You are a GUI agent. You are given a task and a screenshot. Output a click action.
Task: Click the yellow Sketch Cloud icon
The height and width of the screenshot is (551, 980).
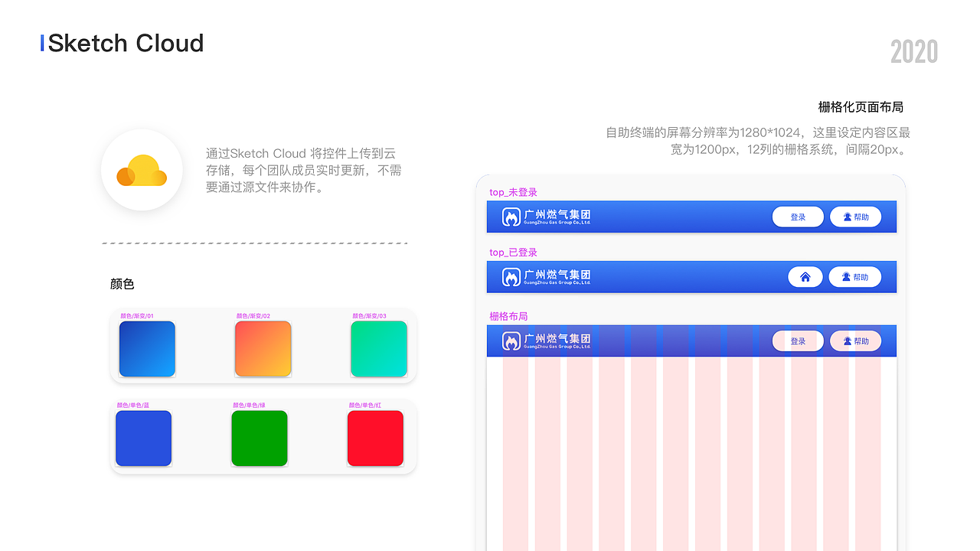[x=142, y=170]
